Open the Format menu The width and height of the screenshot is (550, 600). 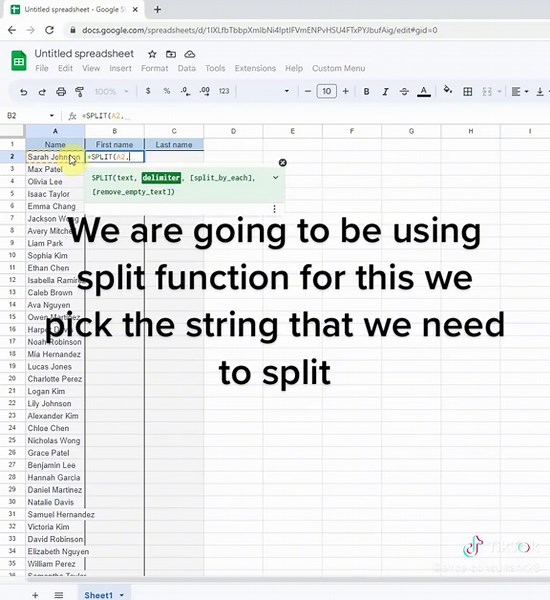(x=155, y=68)
